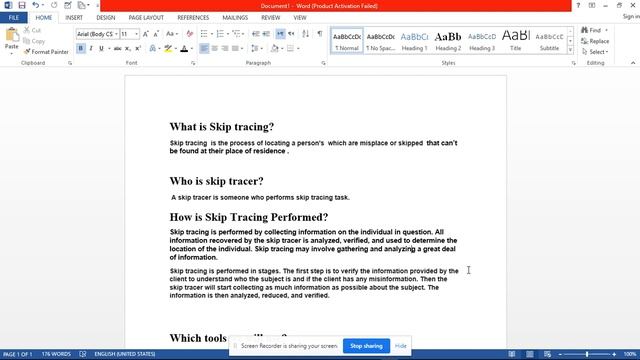The width and height of the screenshot is (640, 360).
Task: Click the Replace button in Editing
Action: [595, 41]
